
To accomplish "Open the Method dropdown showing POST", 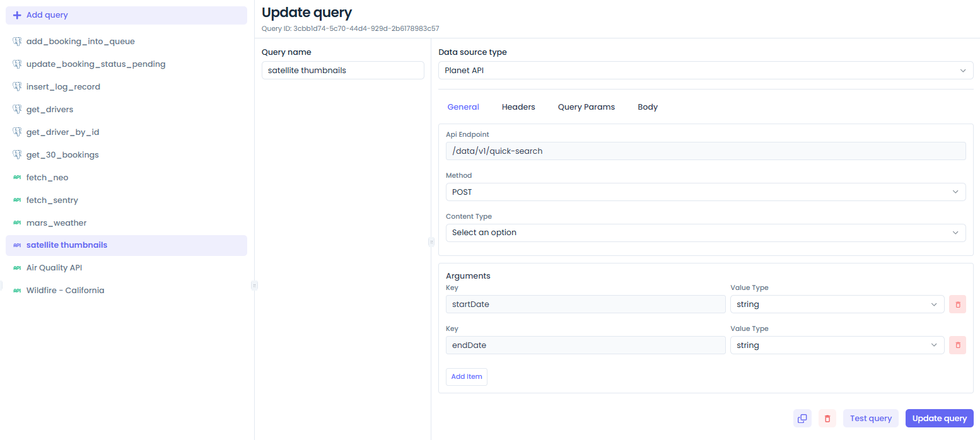I will pos(705,192).
